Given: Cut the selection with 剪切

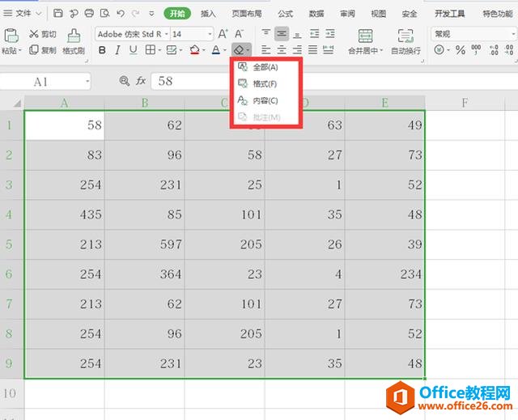Looking at the screenshot, I should 43,34.
